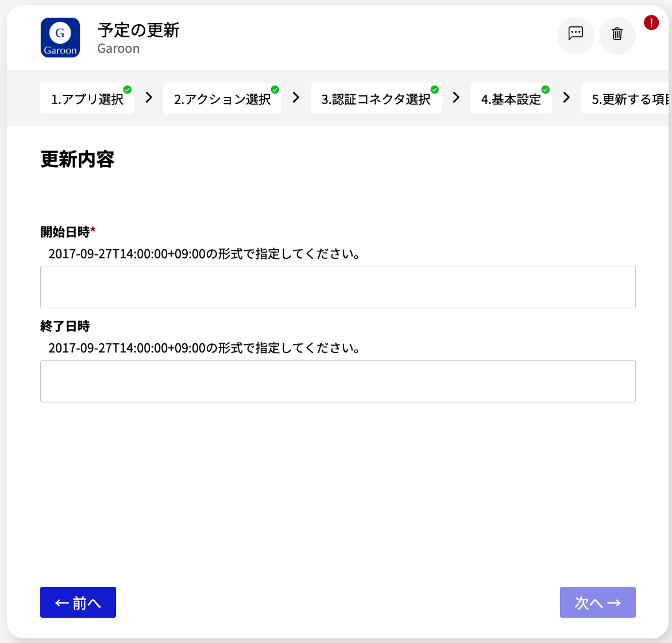Click format hint text under 開始日時
Screen dimensions: 672x643
point(204,254)
